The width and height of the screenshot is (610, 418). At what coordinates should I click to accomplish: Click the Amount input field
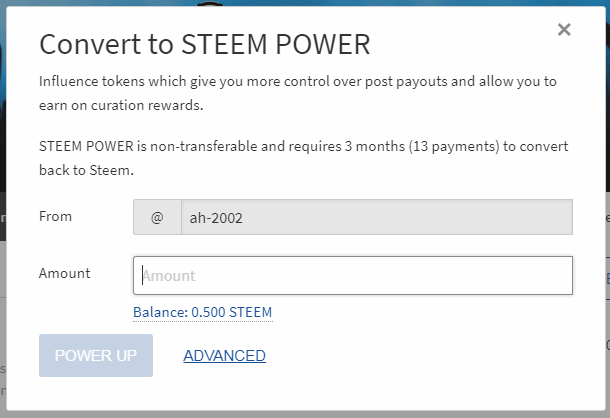click(x=352, y=275)
